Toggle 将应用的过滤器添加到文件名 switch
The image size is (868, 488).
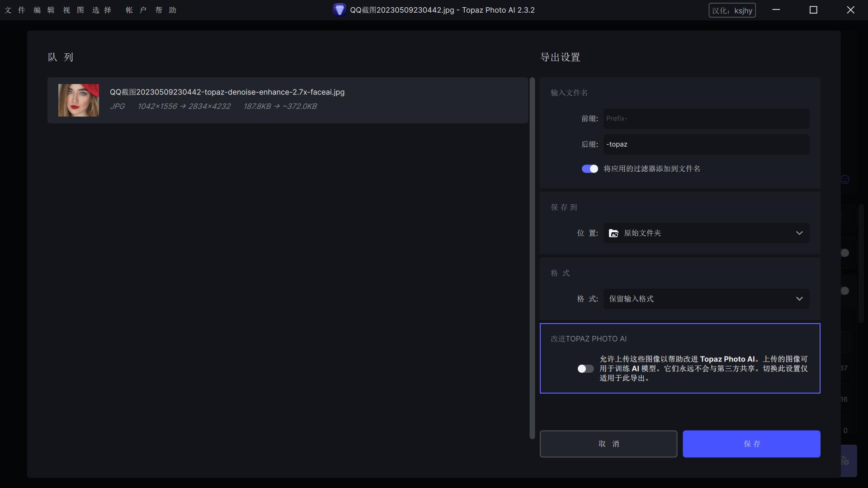(x=590, y=169)
